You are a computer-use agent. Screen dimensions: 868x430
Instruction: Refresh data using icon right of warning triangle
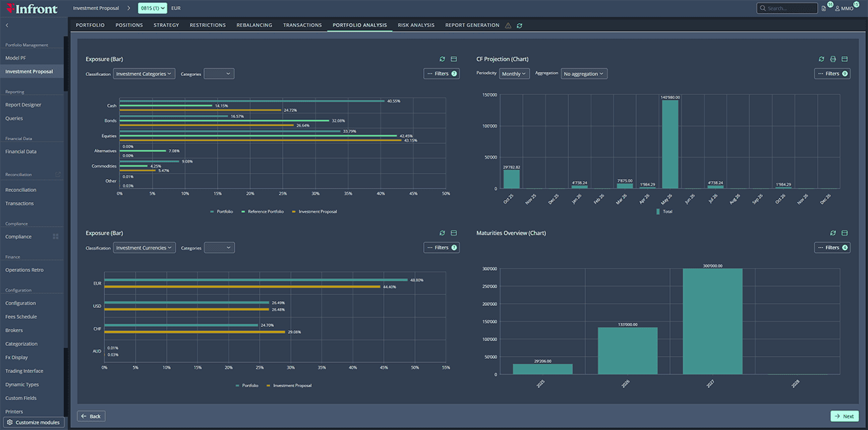(x=519, y=24)
